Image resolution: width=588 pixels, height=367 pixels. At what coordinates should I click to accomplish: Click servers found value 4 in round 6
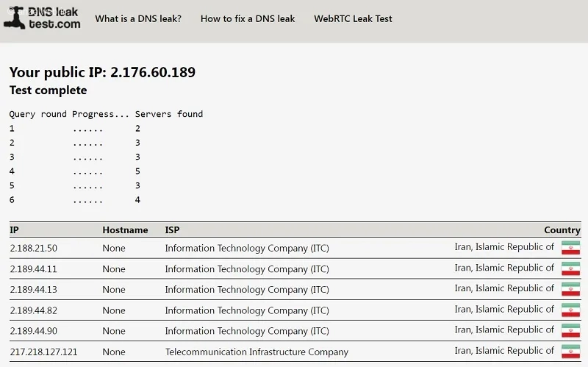(137, 200)
